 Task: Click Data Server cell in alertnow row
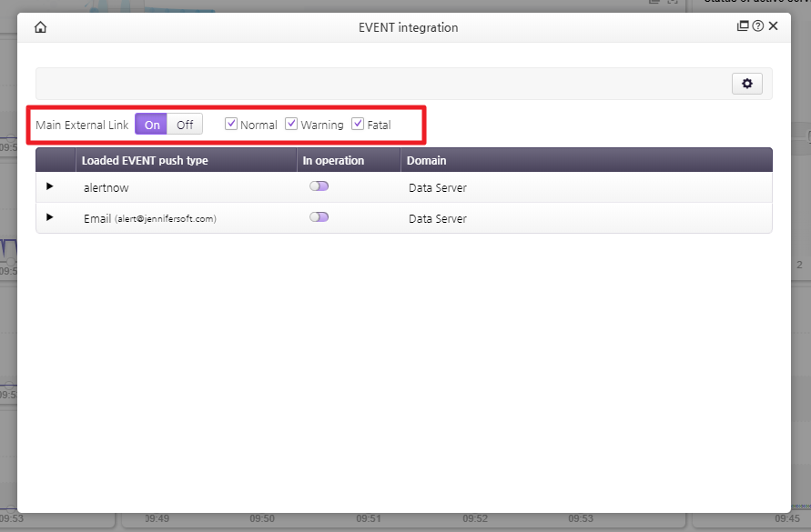[437, 187]
